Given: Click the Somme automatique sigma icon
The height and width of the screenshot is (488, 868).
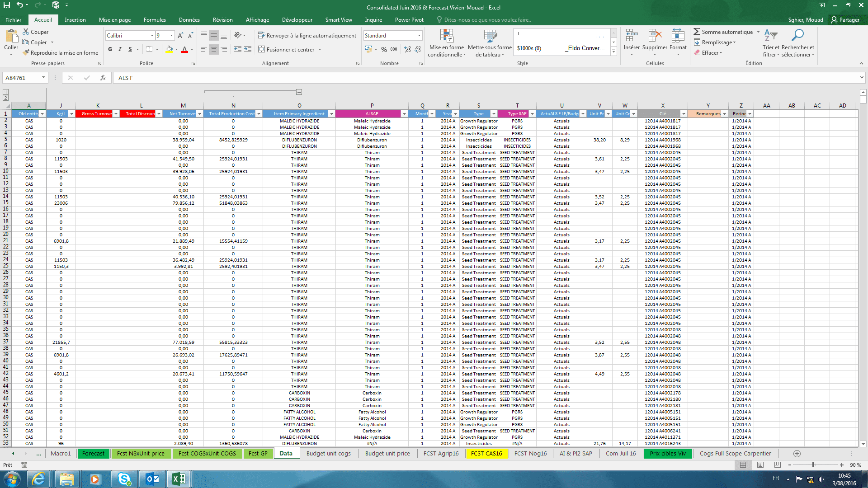Looking at the screenshot, I should (x=697, y=32).
